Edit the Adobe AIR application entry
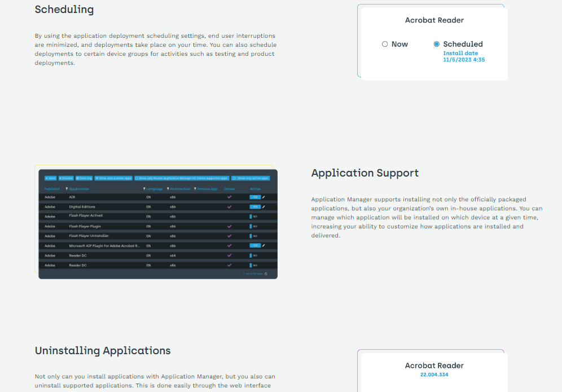 coord(263,197)
